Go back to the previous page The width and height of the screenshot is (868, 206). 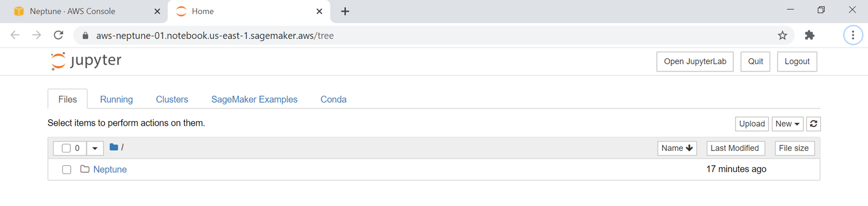[x=15, y=36]
